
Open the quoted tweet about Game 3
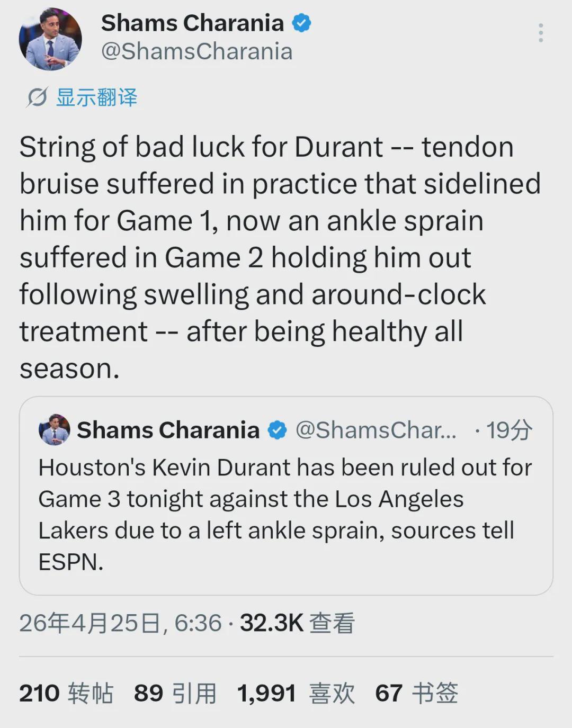(286, 496)
